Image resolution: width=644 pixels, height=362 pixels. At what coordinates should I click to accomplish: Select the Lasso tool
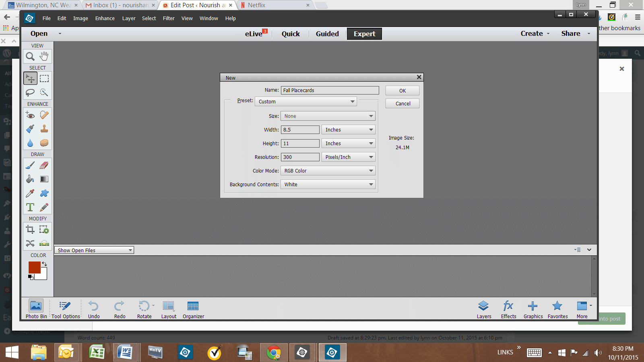30,93
